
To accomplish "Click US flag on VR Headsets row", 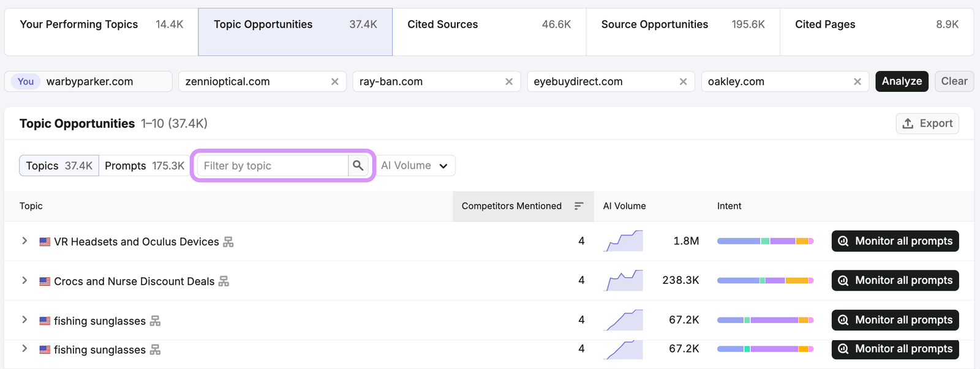I will coord(45,242).
